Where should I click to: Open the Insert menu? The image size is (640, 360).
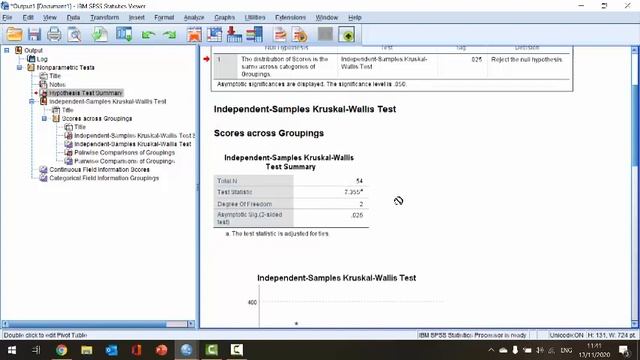(x=136, y=18)
